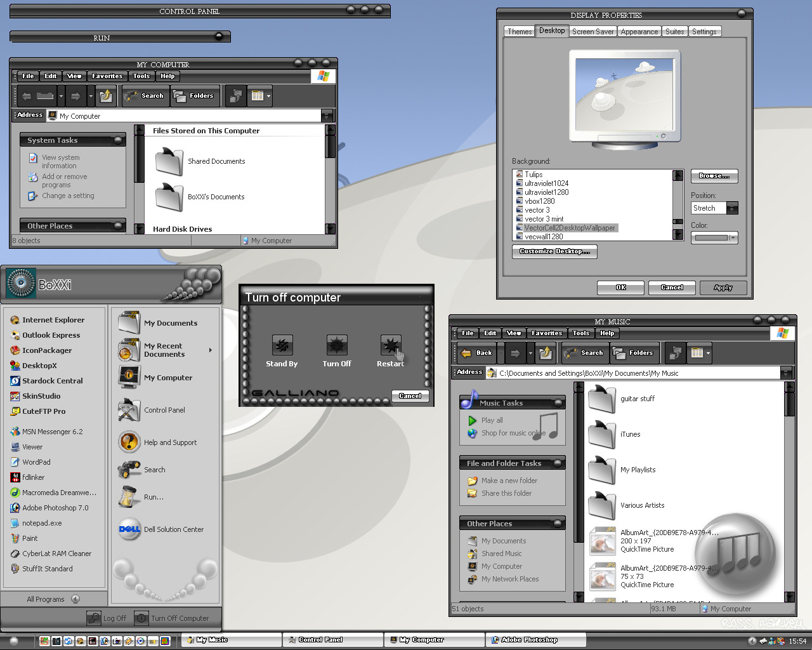Click Make a new folder link
The height and width of the screenshot is (650, 812).
coord(502,481)
